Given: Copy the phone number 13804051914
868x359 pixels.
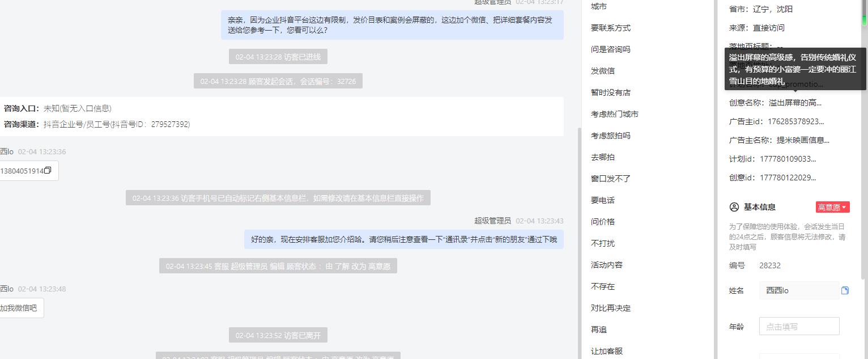Looking at the screenshot, I should (48, 171).
